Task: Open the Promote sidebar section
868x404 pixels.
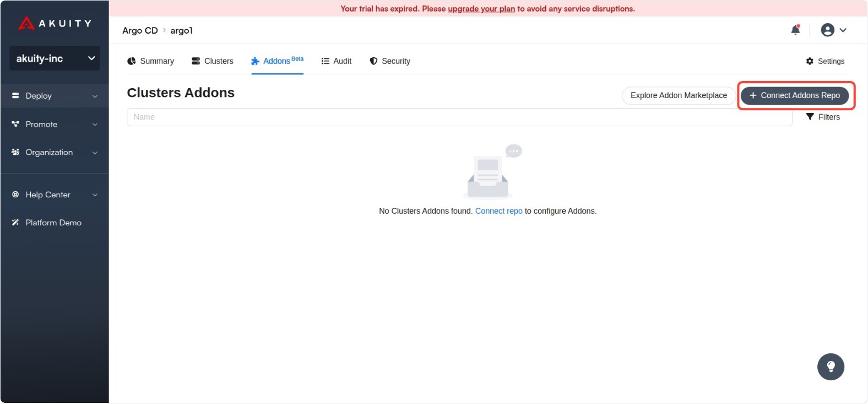Action: (55, 125)
